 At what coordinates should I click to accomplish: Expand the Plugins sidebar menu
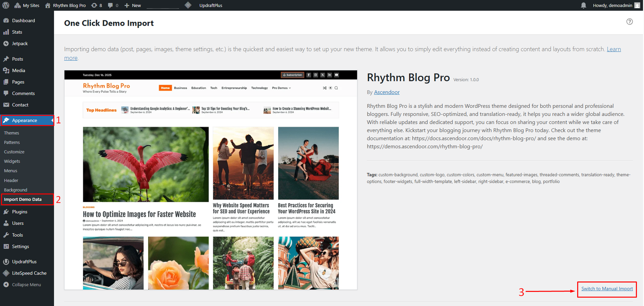point(19,212)
